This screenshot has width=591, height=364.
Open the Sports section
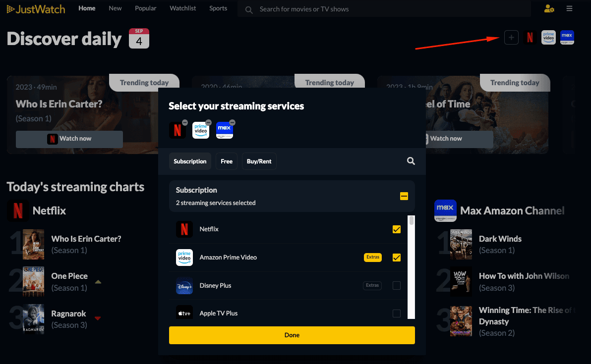click(218, 8)
